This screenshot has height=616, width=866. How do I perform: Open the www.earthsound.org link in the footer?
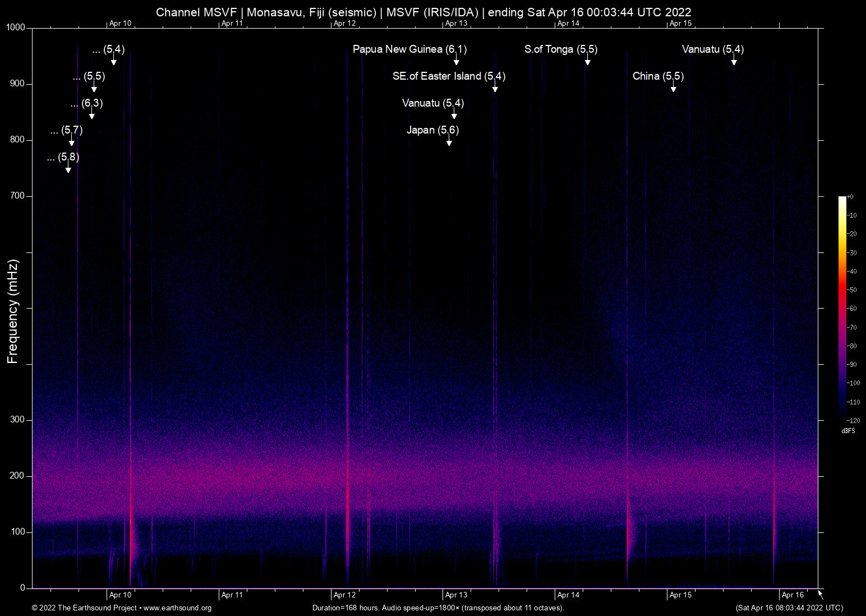pos(177,608)
